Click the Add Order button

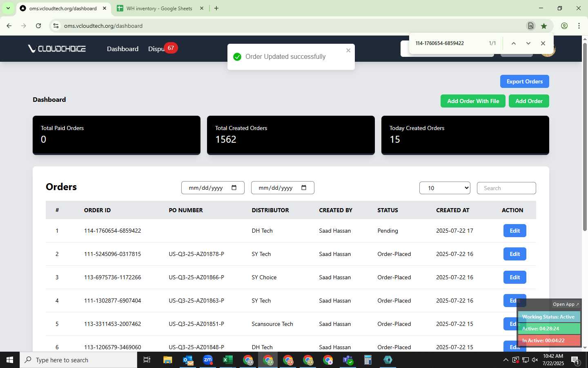529,101
